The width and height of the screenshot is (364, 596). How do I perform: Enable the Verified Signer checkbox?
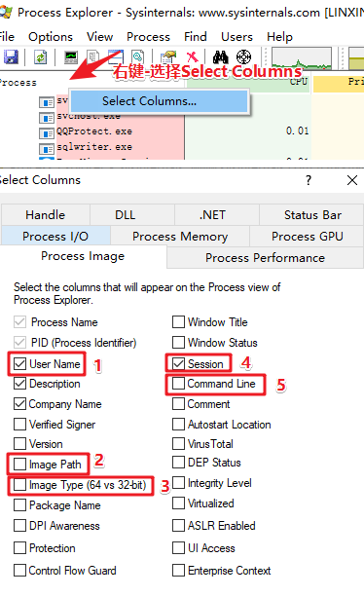19,425
